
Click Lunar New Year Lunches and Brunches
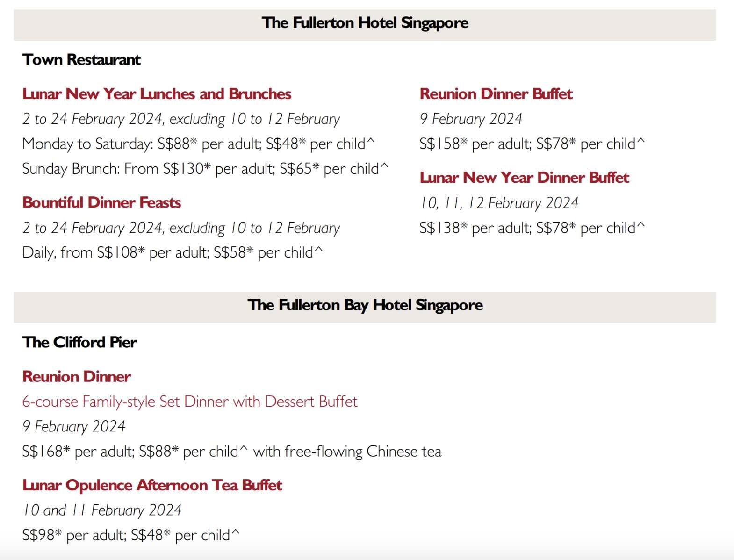tap(157, 94)
